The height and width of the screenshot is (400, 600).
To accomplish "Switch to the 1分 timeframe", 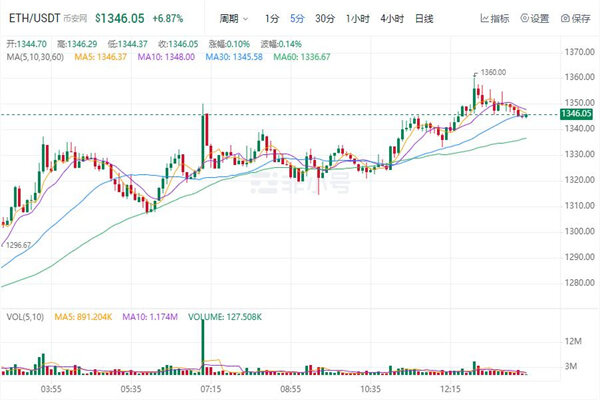I will (x=272, y=19).
